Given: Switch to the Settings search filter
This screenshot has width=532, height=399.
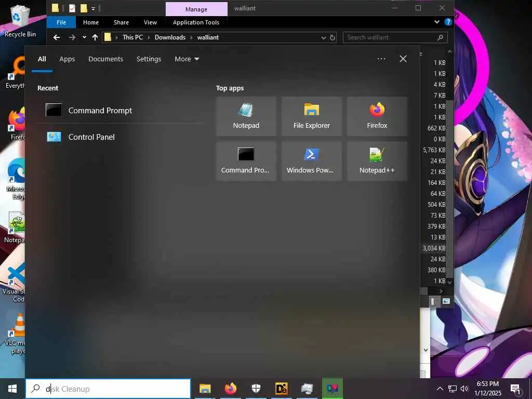Looking at the screenshot, I should (x=149, y=59).
